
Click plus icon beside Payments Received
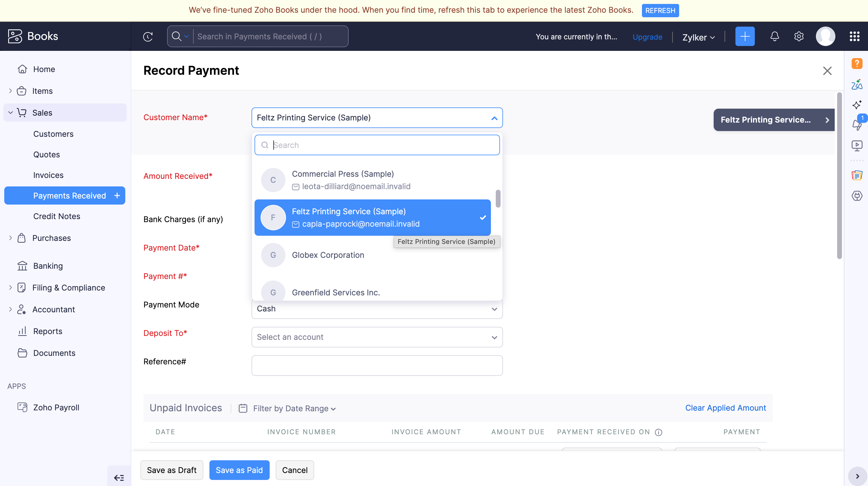click(117, 195)
